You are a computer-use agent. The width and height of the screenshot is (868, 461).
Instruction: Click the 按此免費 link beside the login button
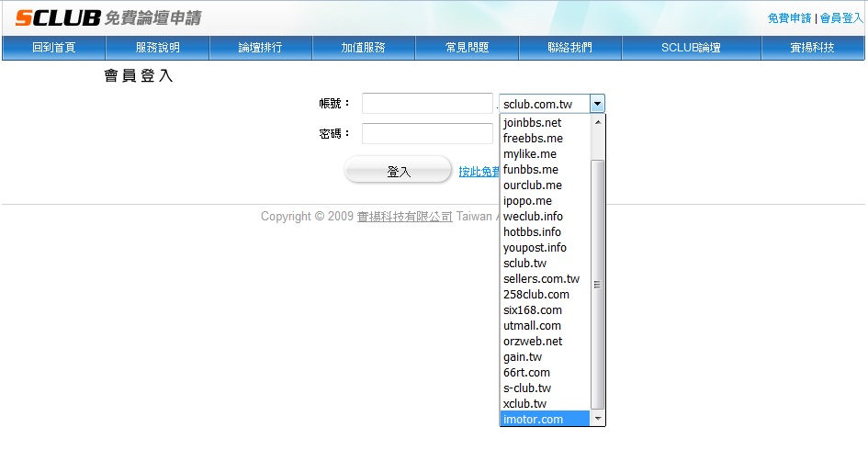(479, 172)
